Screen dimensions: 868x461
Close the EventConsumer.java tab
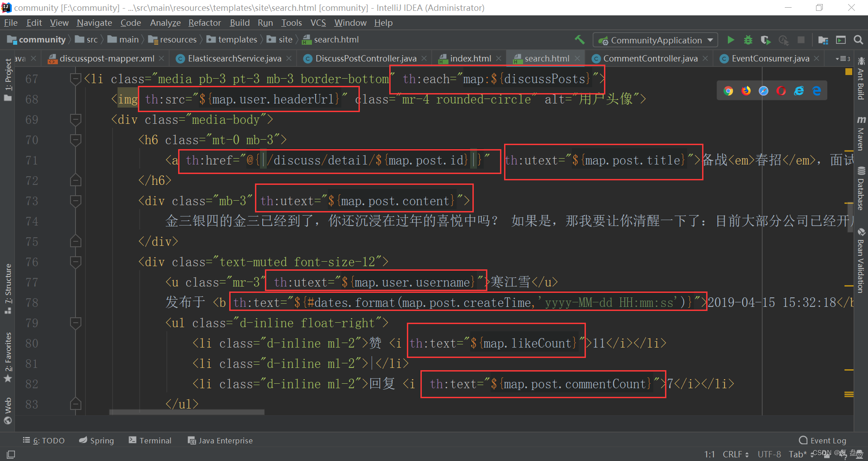816,59
